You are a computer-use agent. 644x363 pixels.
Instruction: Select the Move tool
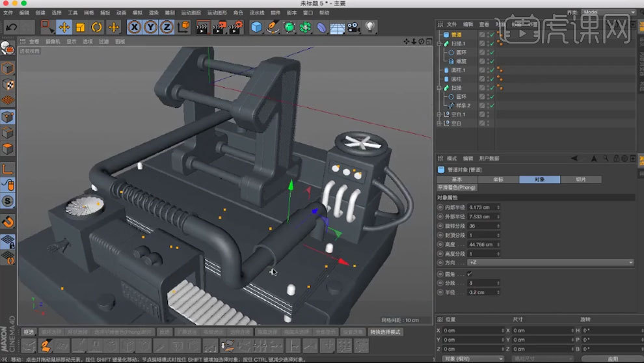pyautogui.click(x=64, y=27)
